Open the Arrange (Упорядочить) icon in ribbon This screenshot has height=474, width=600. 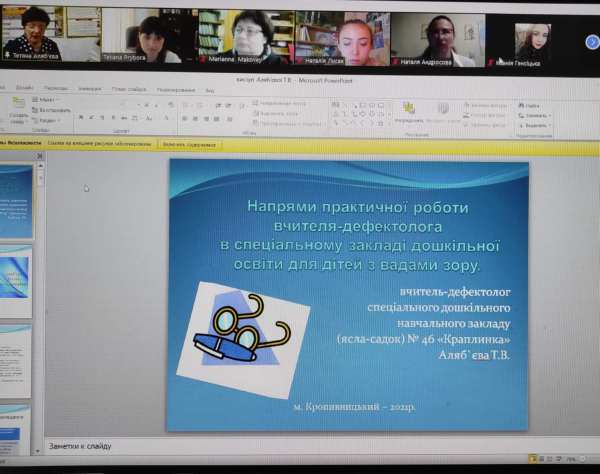[410, 109]
